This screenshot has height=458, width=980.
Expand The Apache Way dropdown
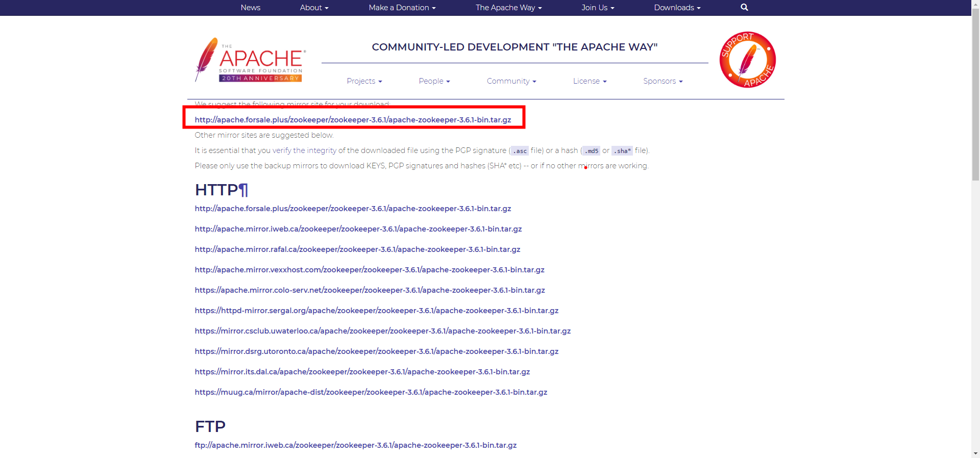(509, 8)
